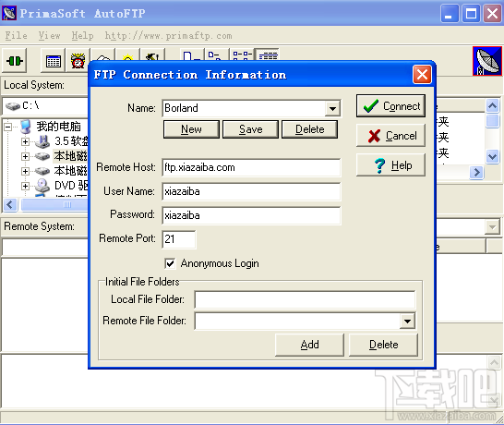This screenshot has width=504, height=425.
Task: Click the Password input field
Action: point(251,215)
